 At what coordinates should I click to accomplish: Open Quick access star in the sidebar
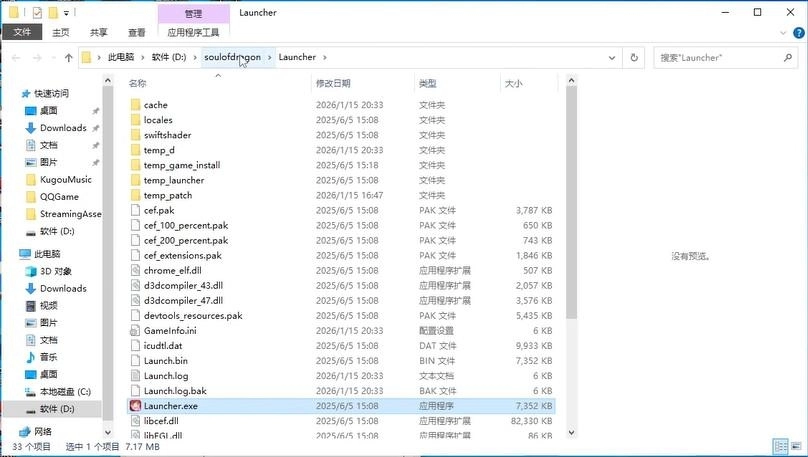(x=26, y=94)
